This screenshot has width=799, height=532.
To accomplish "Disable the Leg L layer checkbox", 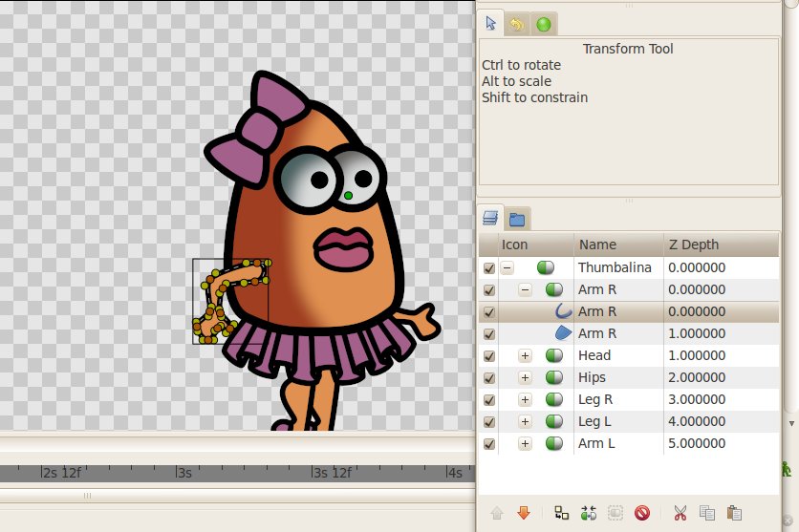I will coord(488,422).
